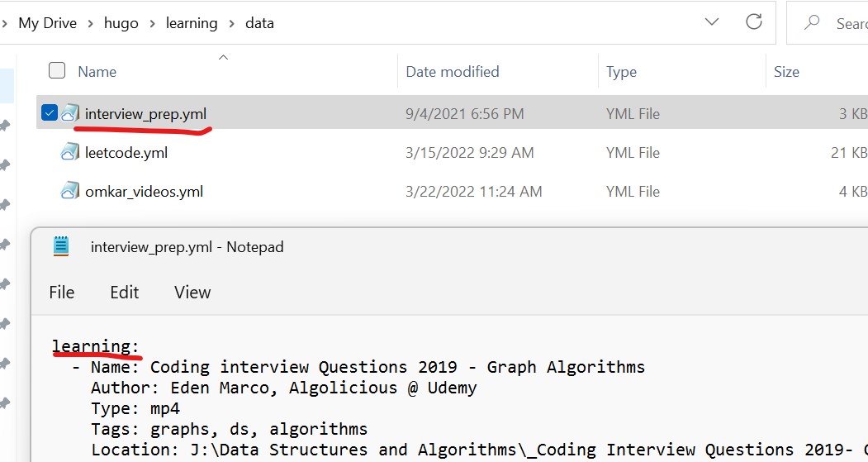The image size is (868, 462).
Task: Click the leetcode.yml file icon
Action: [x=70, y=152]
